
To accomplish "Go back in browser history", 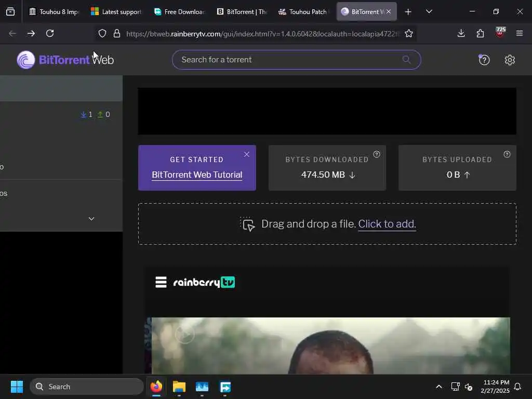I will 12,33.
